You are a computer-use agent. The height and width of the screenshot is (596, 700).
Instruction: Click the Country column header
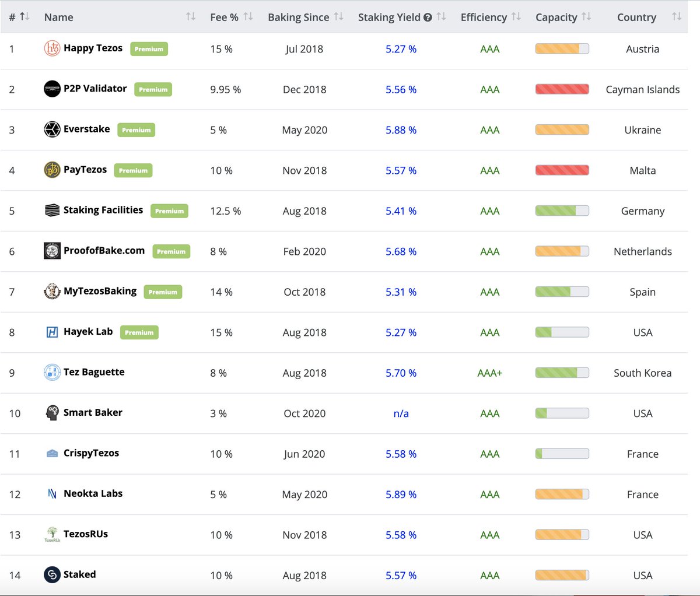tap(636, 17)
